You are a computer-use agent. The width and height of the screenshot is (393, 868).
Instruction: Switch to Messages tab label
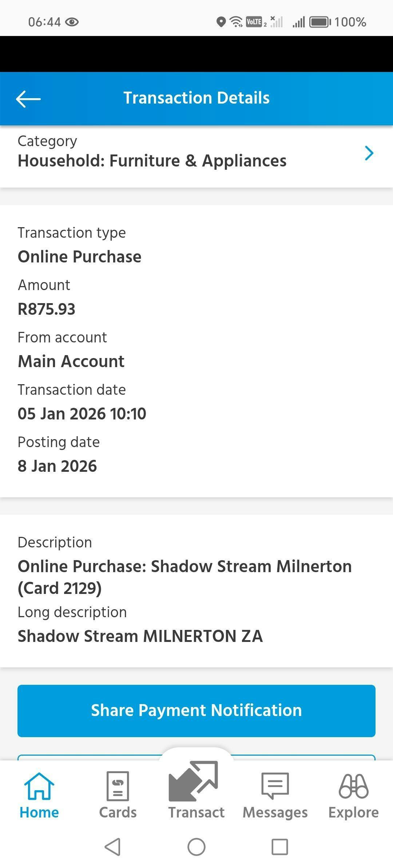click(275, 813)
